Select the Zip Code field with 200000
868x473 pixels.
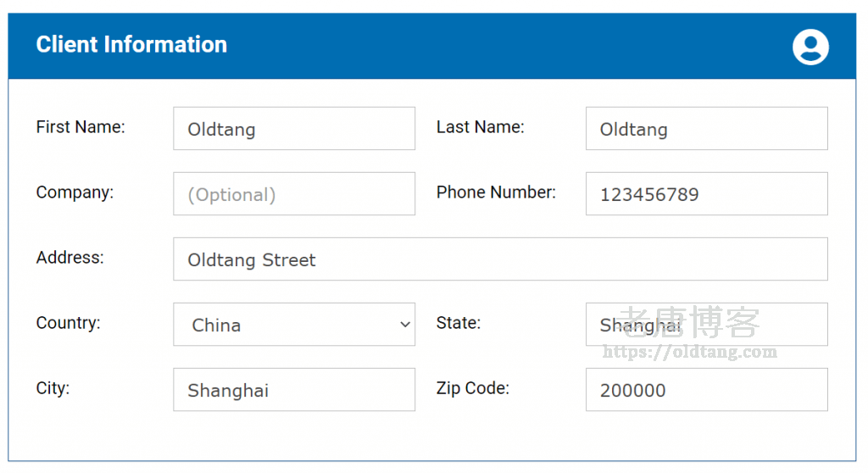point(706,390)
